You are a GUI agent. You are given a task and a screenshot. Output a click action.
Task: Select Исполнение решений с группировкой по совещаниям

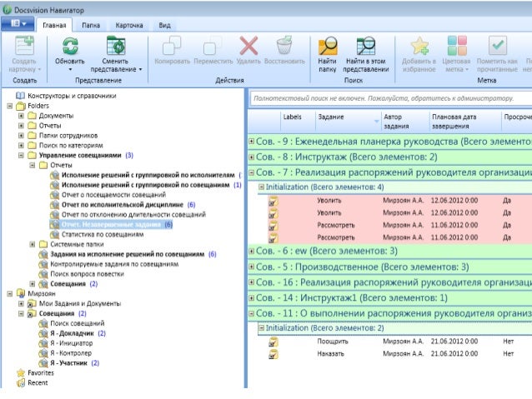click(x=146, y=185)
